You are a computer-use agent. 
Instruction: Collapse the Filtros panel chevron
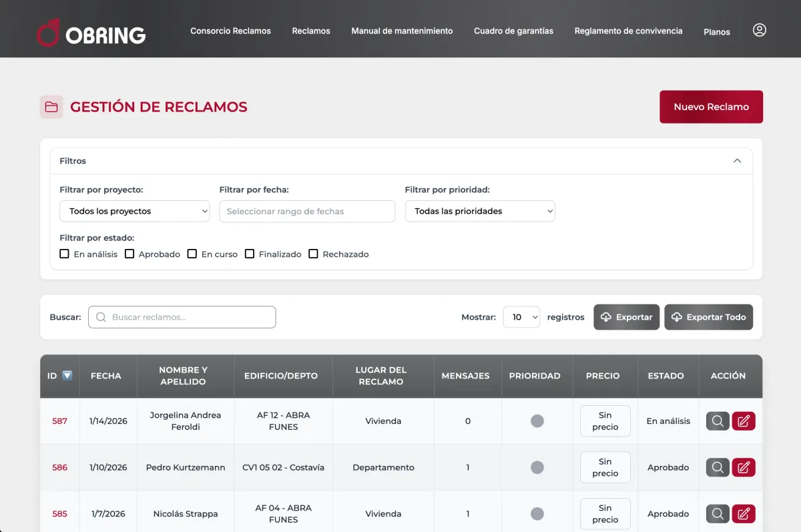coord(737,161)
